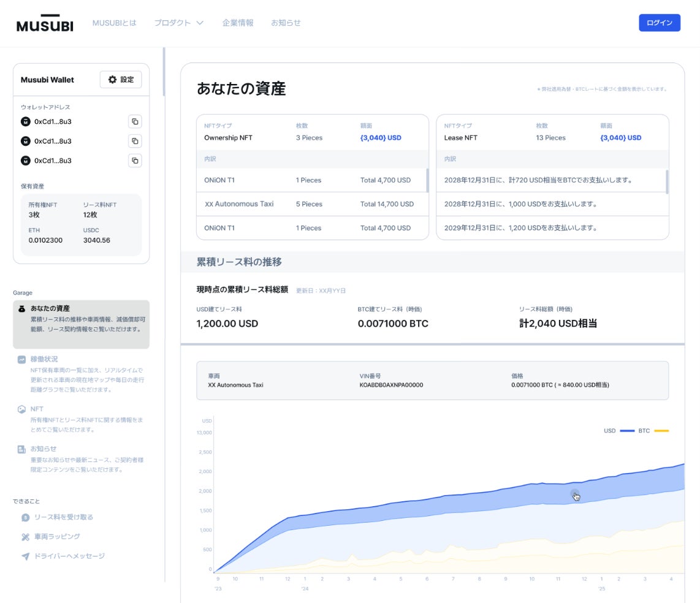This screenshot has height=603, width=700.
Task: Click the 車両ラッピング icon
Action: tap(26, 537)
